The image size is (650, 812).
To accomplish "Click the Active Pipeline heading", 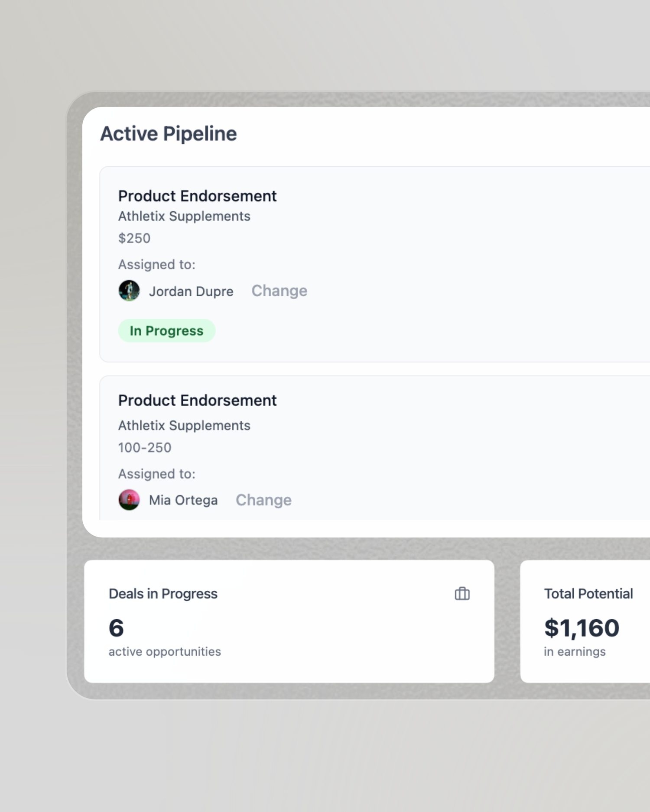I will tap(169, 134).
